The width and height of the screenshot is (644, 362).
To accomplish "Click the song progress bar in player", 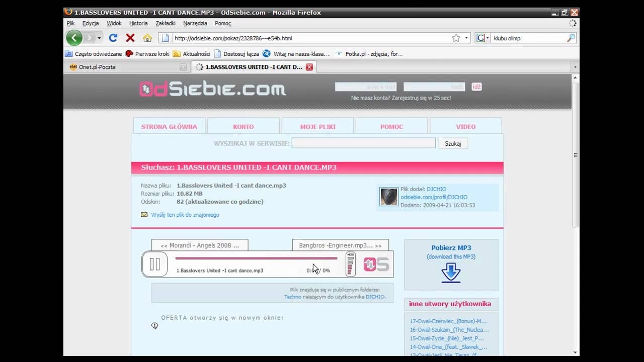I will pyautogui.click(x=256, y=258).
